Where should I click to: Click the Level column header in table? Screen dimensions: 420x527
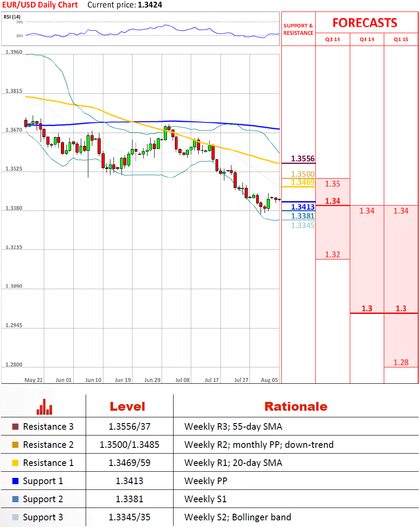click(x=127, y=407)
